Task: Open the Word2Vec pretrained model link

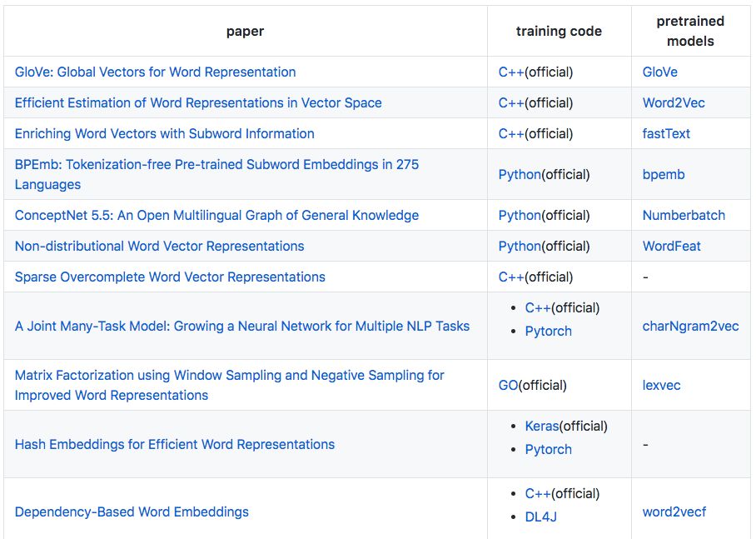Action: click(674, 102)
